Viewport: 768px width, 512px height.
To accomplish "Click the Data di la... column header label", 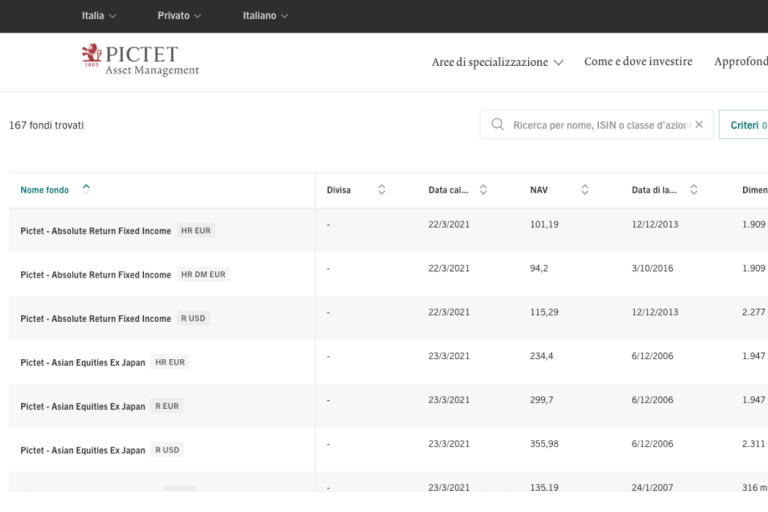I will point(654,190).
